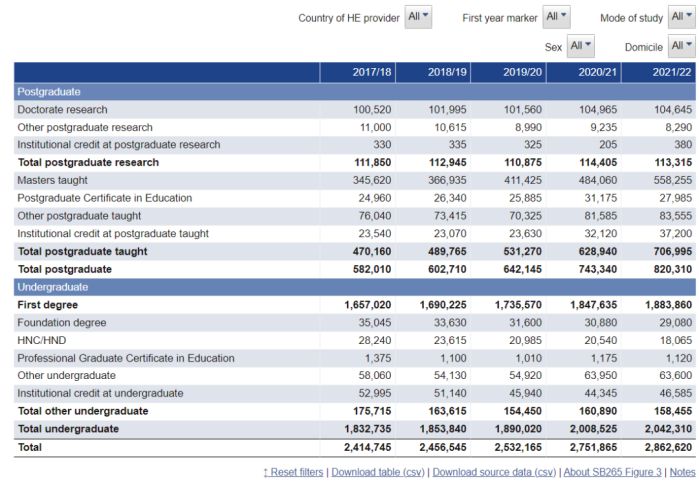Select Postgraduate Certificate in Education row label
Screen dimensions: 699x482
[x=105, y=198]
